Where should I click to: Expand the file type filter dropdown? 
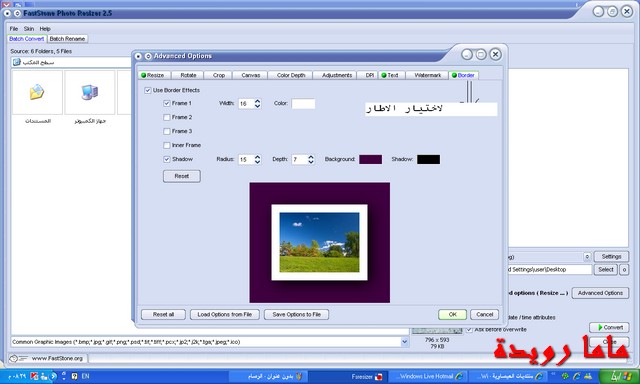[404, 342]
